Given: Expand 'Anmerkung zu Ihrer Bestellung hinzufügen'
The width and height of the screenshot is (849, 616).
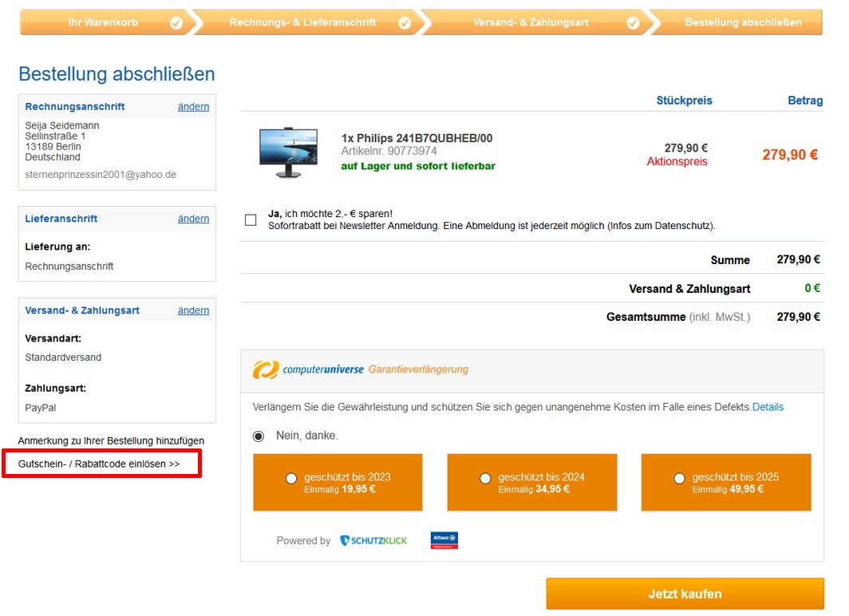Looking at the screenshot, I should [x=111, y=440].
